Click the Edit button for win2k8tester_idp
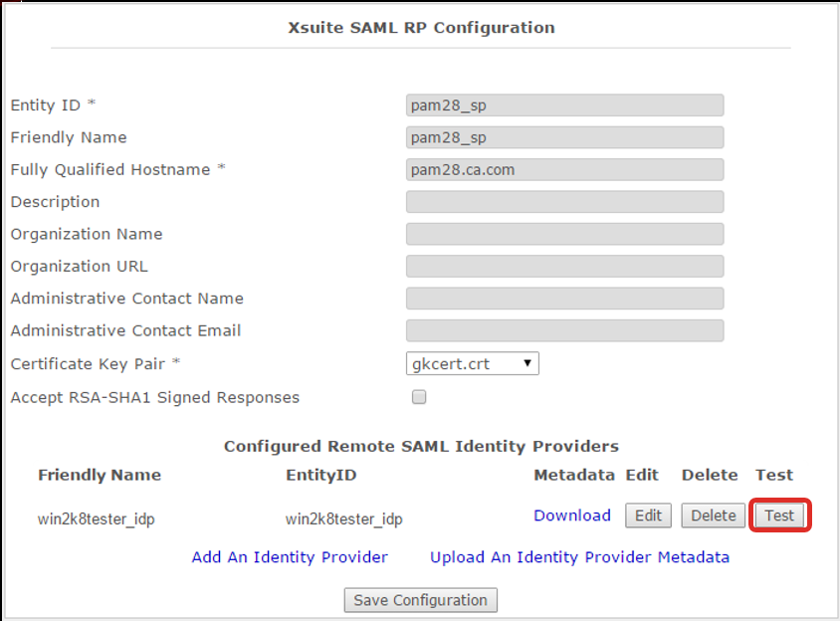 [648, 516]
